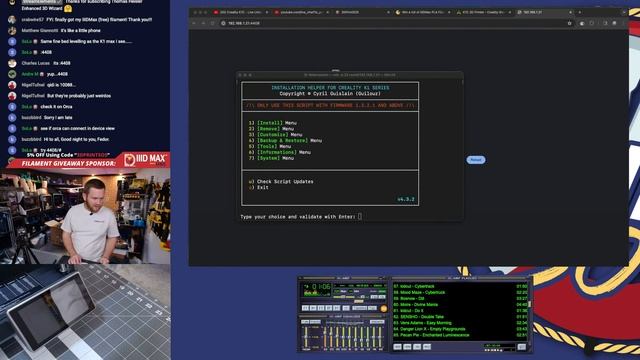Click Winamp's Play button
The image size is (640, 360).
click(313, 308)
